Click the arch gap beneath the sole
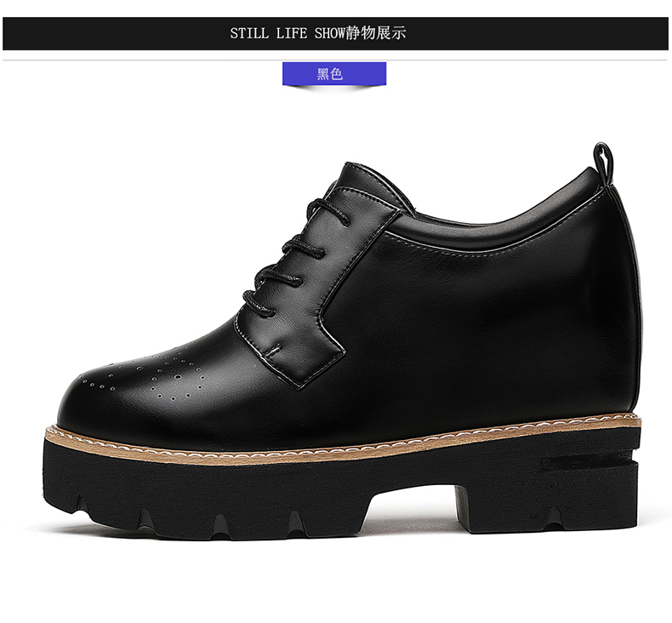Image resolution: width=672 pixels, height=623 pixels. [413, 521]
